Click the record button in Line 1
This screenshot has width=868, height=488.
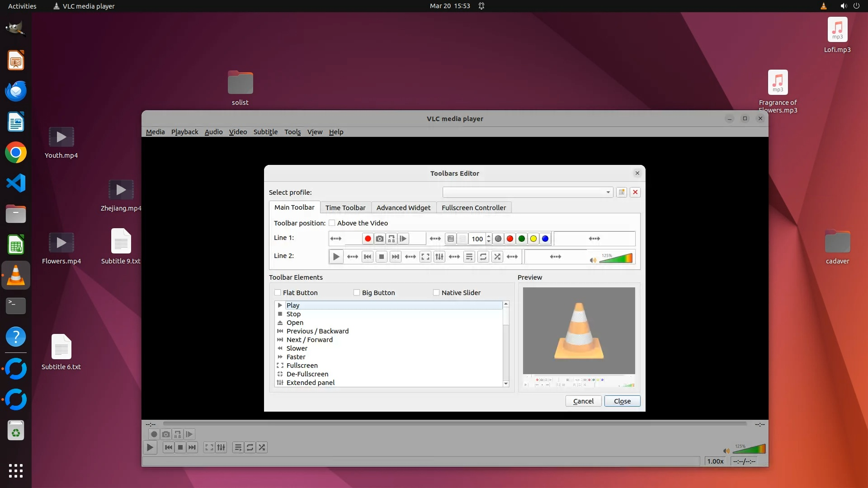[x=368, y=239]
